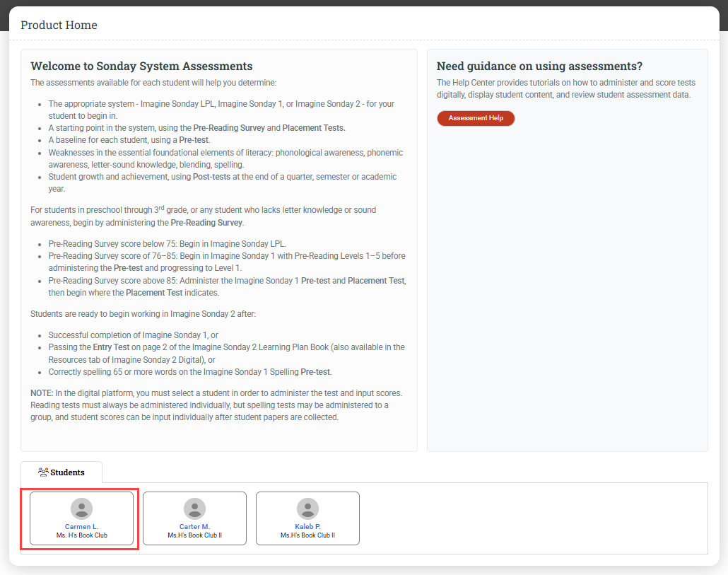Click Ms. H's Book Club under Carmen
Viewport: 728px width, 575px height.
pyautogui.click(x=82, y=535)
